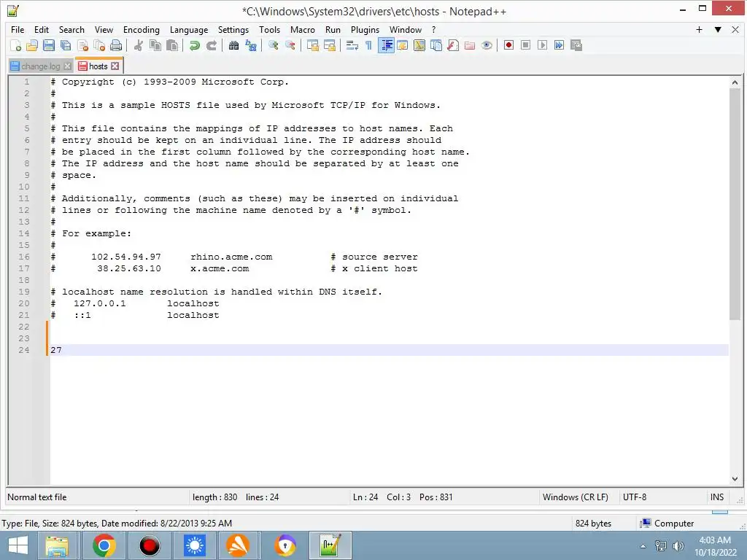Click the Replace toolbar icon
This screenshot has width=747, height=560.
coord(251,45)
